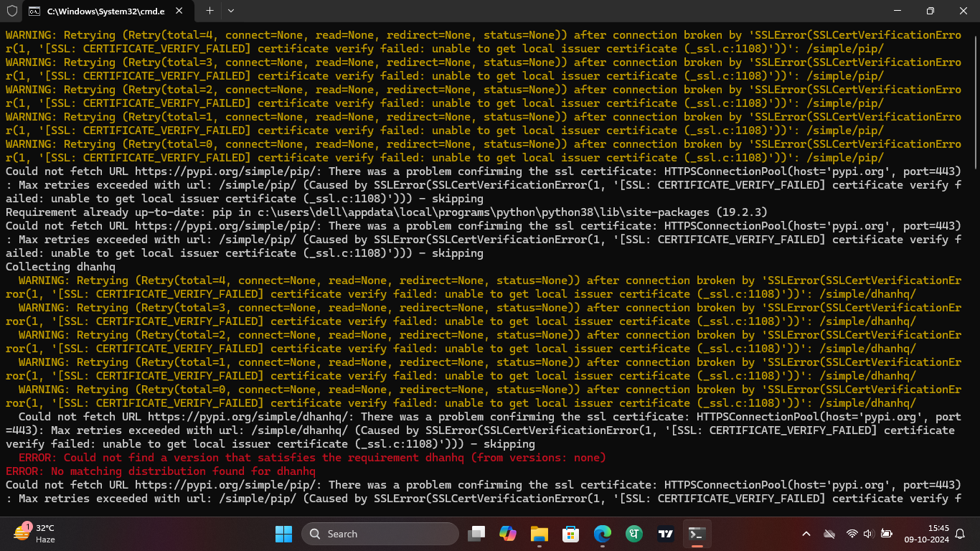Image resolution: width=980 pixels, height=551 pixels.
Task: Open the green Dhan app icon
Action: point(633,534)
